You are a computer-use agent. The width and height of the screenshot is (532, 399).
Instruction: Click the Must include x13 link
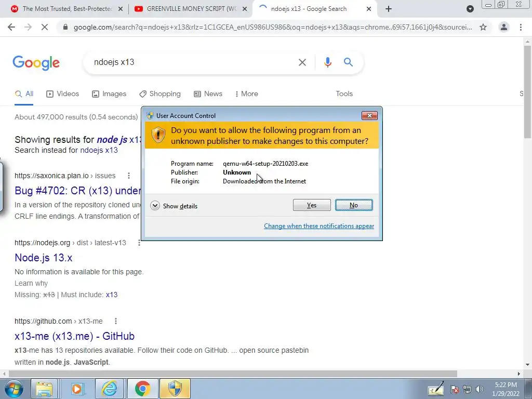click(112, 295)
